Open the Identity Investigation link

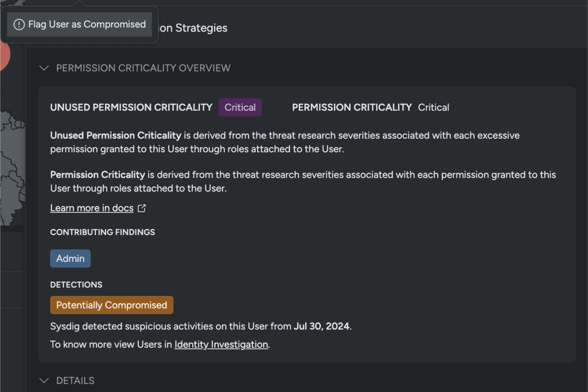point(221,344)
